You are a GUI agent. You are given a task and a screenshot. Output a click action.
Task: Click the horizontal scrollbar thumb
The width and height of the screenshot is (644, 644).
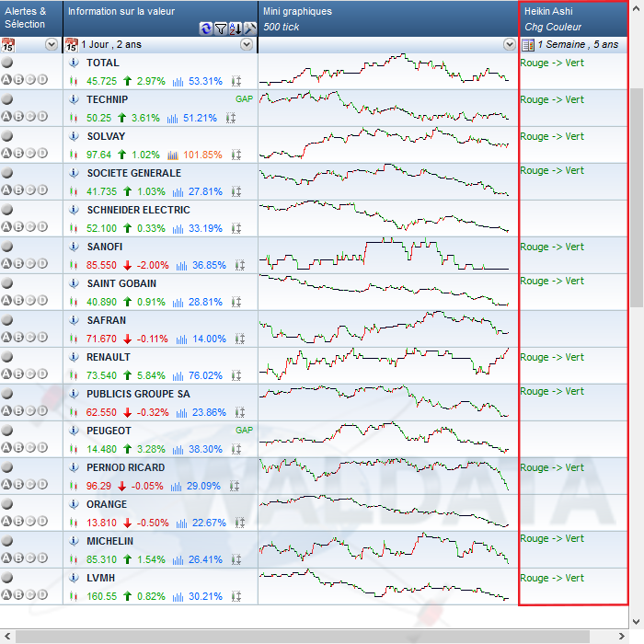coord(303,637)
